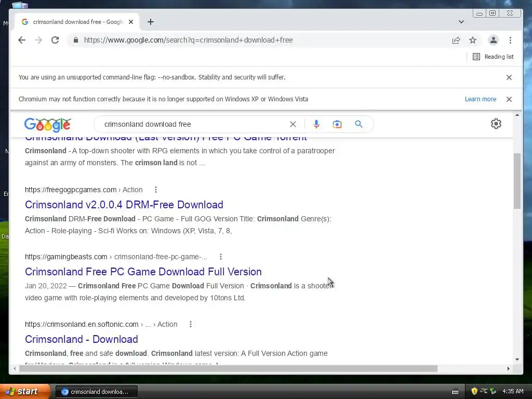Click the horizontal scrollbar thumb
The height and width of the screenshot is (399, 532).
click(x=228, y=368)
